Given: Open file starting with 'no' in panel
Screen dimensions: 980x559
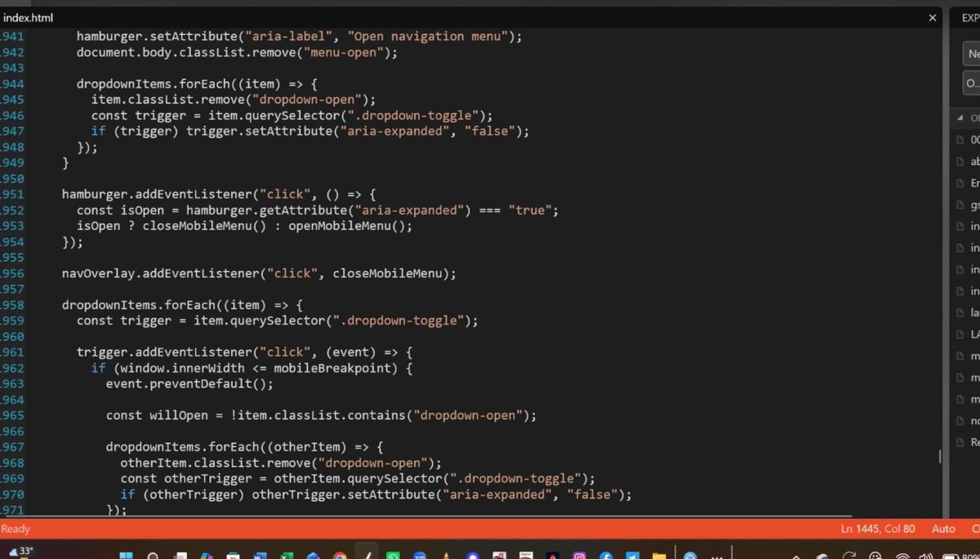Looking at the screenshot, I should click(969, 421).
